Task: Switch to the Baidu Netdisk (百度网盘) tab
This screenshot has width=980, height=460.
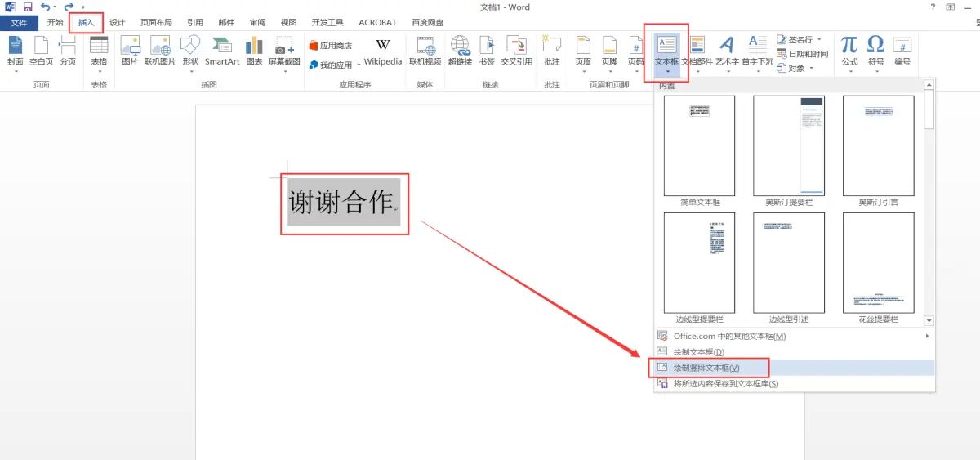Action: 428,23
